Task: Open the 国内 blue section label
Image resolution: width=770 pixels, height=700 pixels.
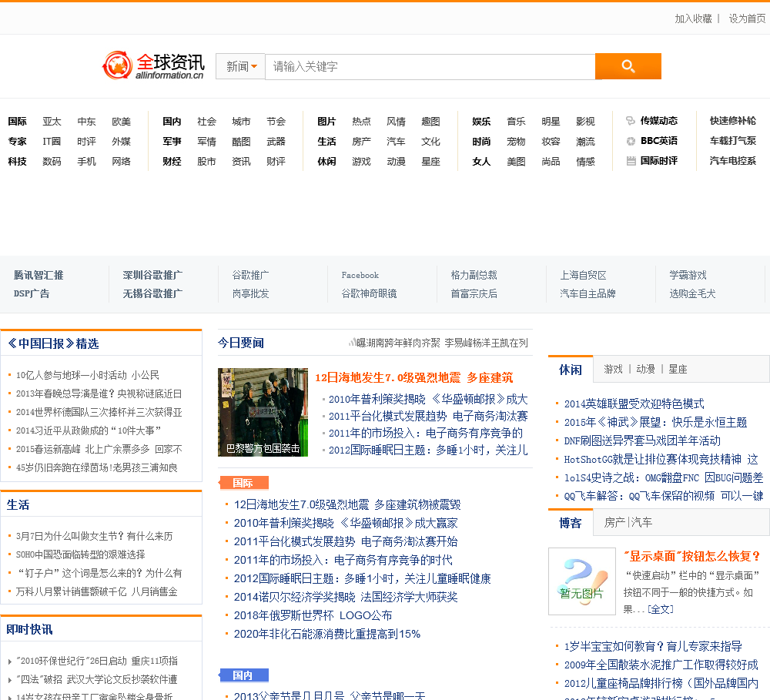Action: (243, 675)
